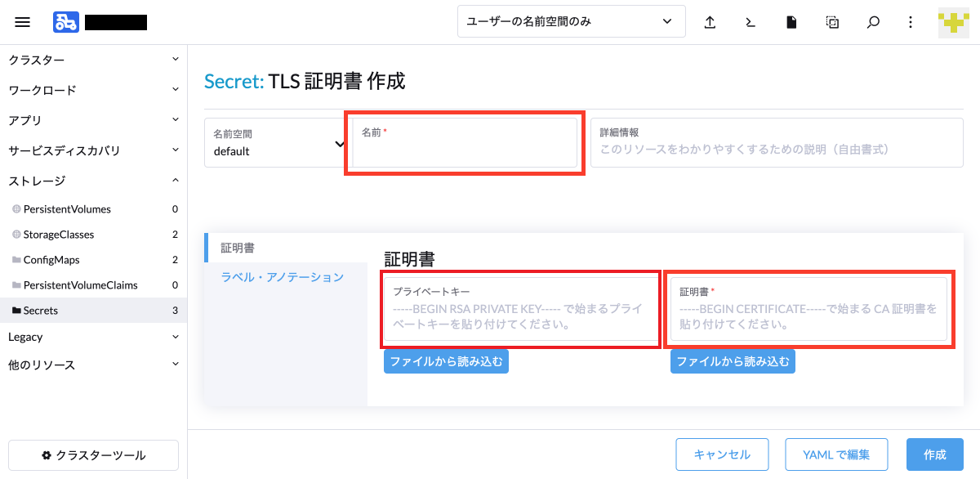This screenshot has height=479, width=980.
Task: Click the StorageClasses globe icon
Action: 16,235
